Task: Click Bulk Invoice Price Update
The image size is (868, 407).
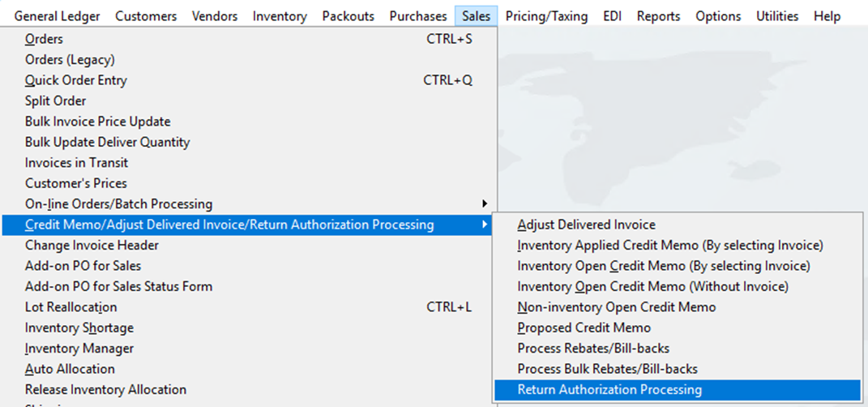Action: (97, 122)
